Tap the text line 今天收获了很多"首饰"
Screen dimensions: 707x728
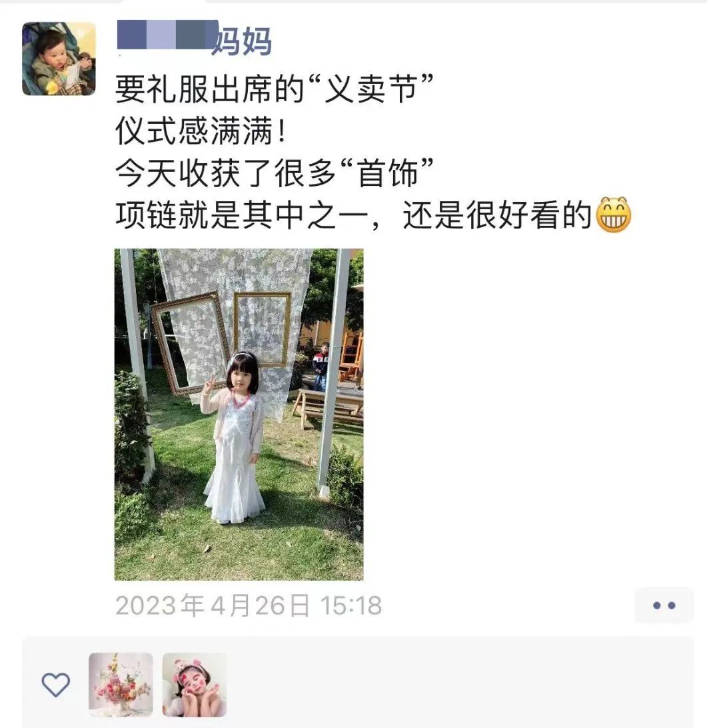274,173
